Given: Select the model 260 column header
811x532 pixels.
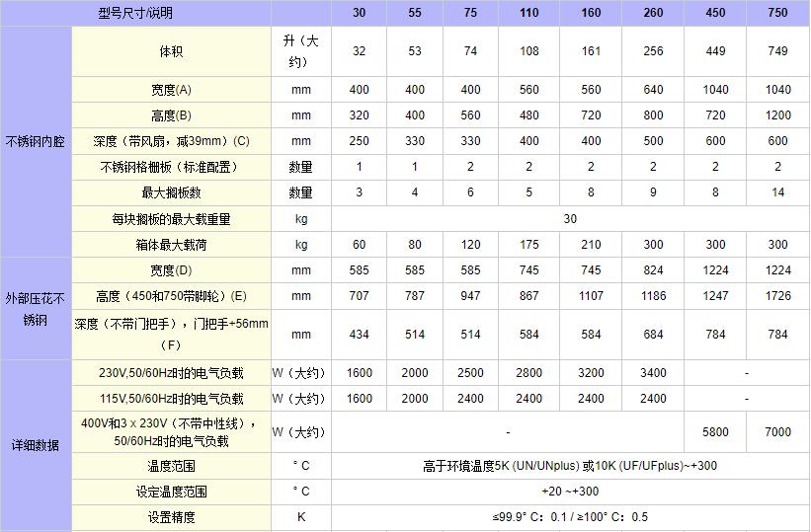Looking at the screenshot, I should (x=653, y=13).
